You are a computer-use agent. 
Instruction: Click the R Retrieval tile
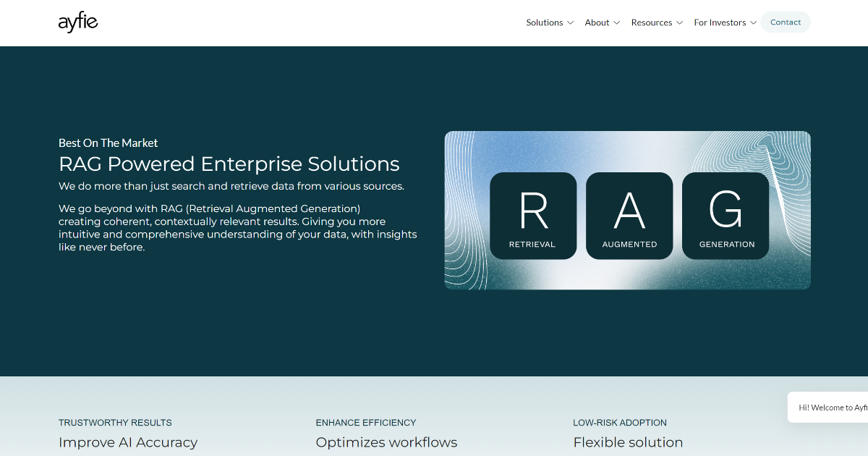[x=533, y=216]
